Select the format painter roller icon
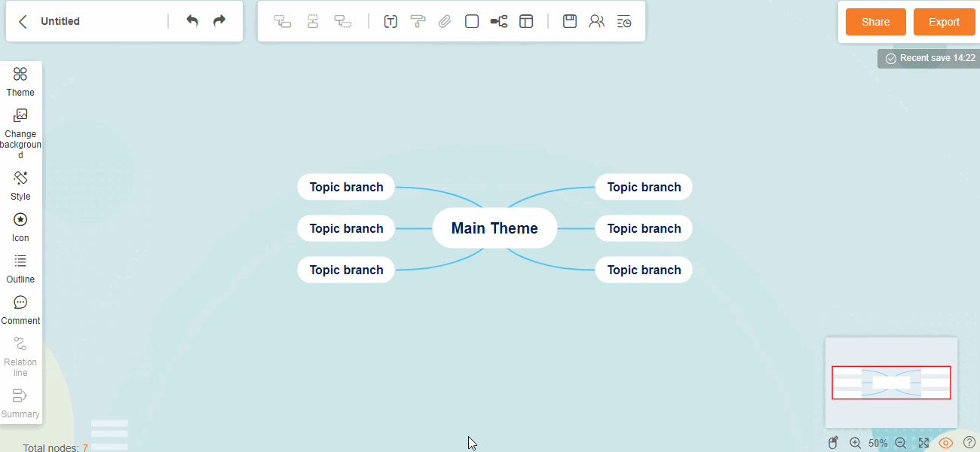980x452 pixels. tap(418, 21)
